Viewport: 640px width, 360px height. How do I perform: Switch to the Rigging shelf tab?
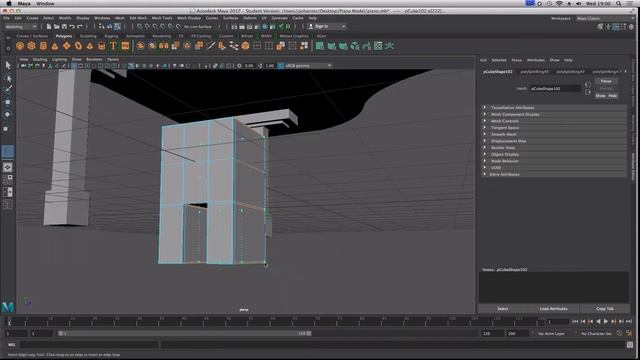click(111, 36)
